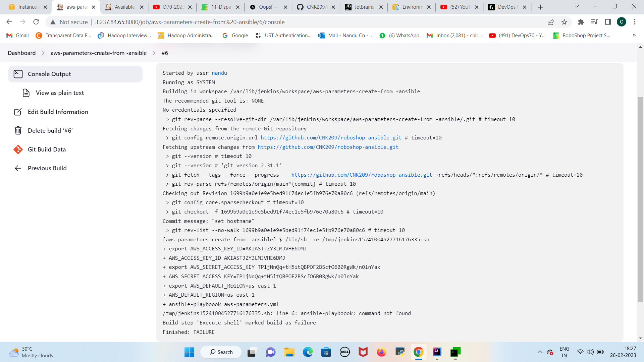Open Git Build Data
This screenshot has width=644, height=362.
[47, 149]
